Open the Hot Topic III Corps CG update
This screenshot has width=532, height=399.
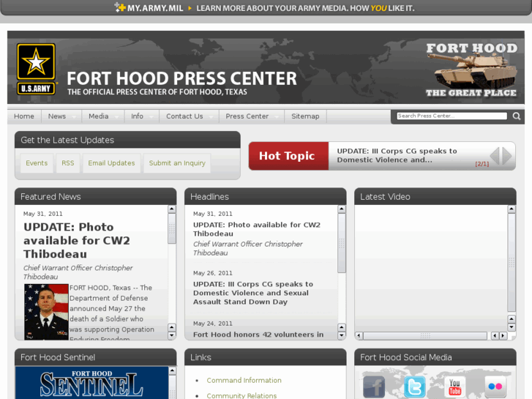tap(397, 155)
